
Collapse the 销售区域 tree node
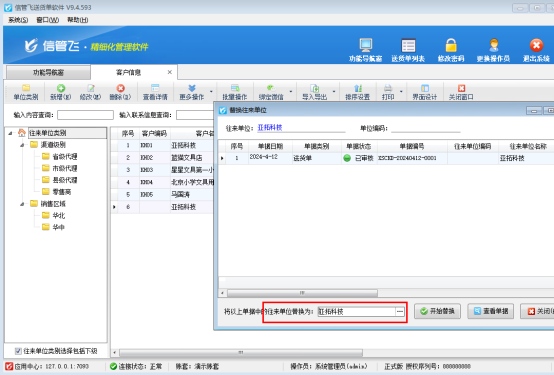(22, 204)
